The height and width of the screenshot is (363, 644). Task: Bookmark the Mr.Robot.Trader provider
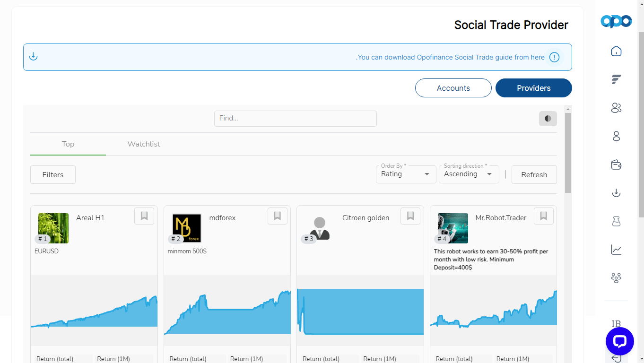point(544,216)
